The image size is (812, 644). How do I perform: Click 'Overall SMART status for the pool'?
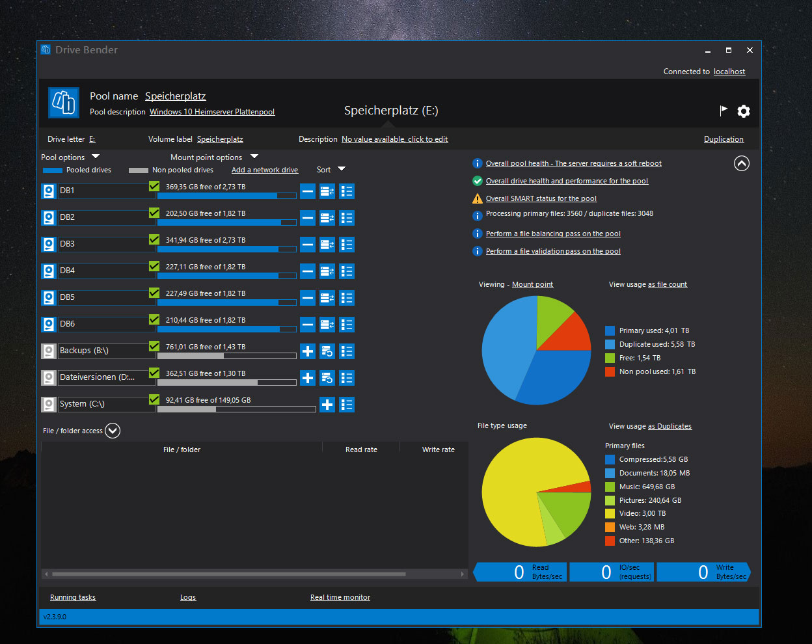(541, 198)
